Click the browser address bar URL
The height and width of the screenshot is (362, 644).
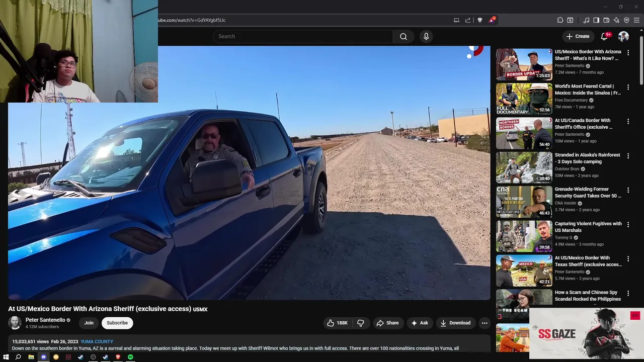point(192,20)
